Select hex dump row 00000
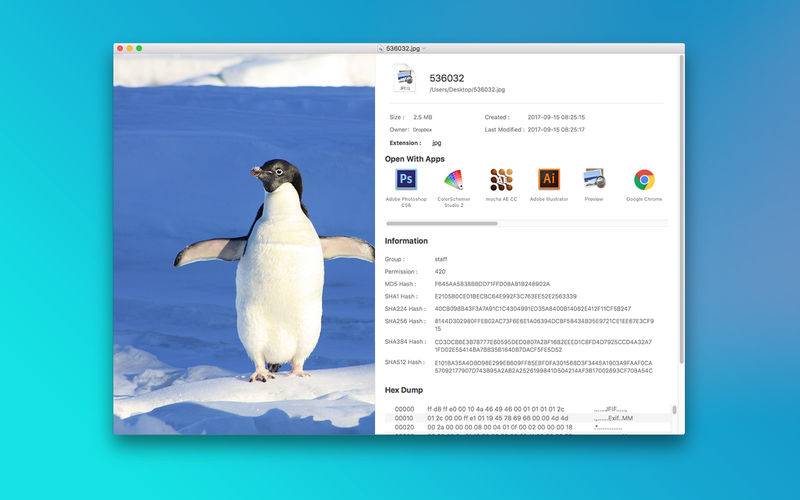Viewport: 800px width, 500px height. [x=528, y=409]
